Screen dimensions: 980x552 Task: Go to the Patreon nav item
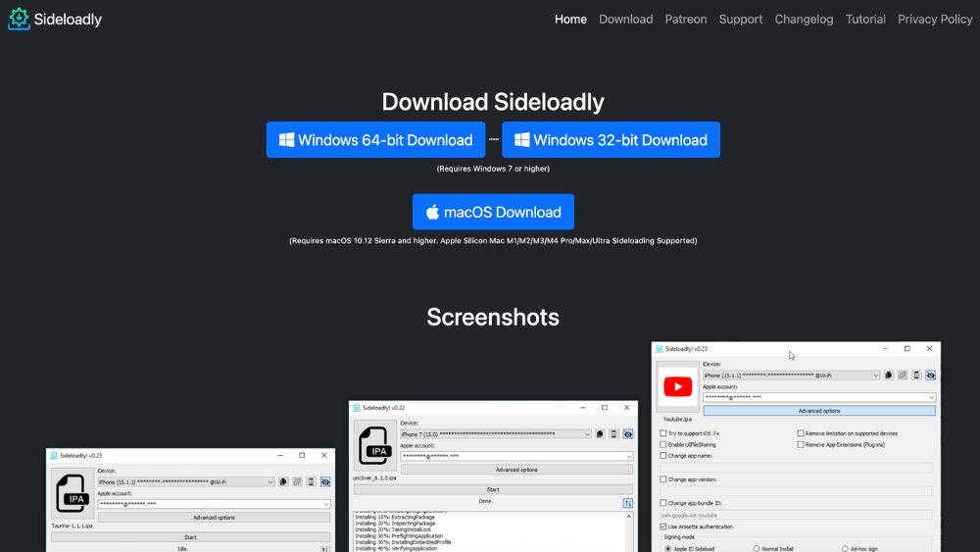686,20
